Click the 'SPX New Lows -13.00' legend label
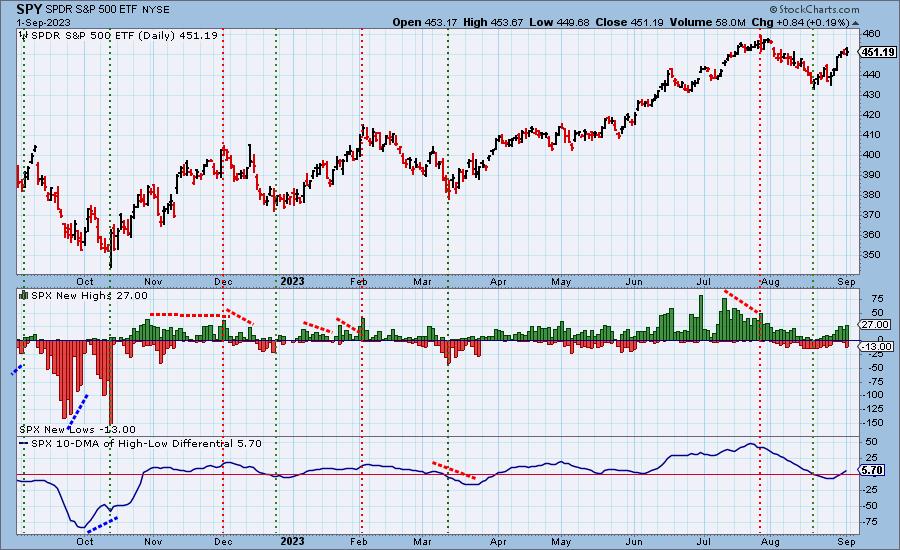This screenshot has width=900, height=550. click(x=77, y=429)
